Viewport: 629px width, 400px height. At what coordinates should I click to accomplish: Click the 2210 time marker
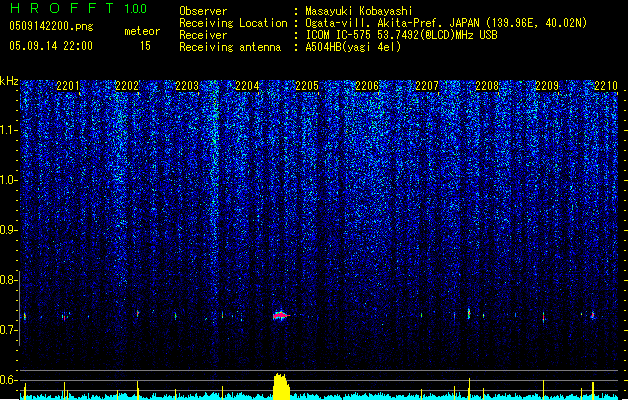click(606, 86)
